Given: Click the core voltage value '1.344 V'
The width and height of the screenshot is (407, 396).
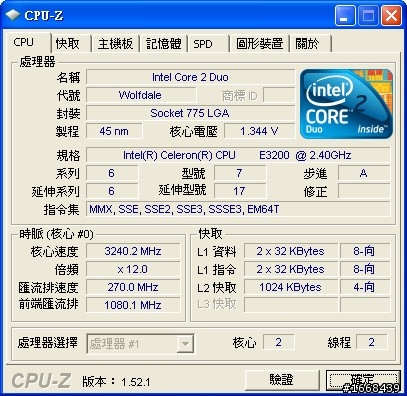Looking at the screenshot, I should [259, 131].
